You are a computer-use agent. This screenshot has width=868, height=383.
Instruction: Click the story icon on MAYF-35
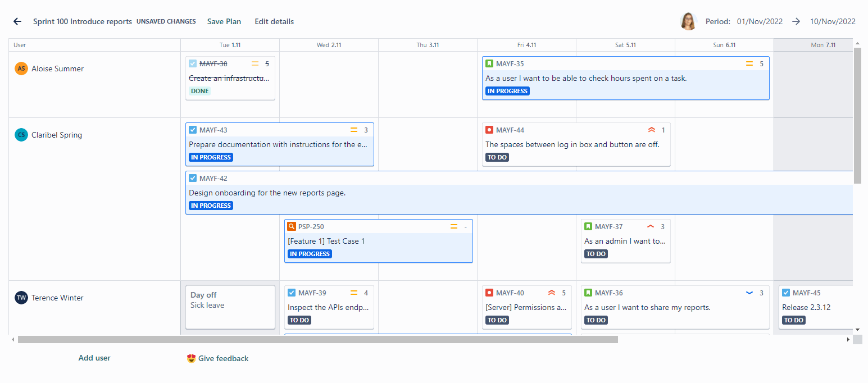pyautogui.click(x=489, y=64)
